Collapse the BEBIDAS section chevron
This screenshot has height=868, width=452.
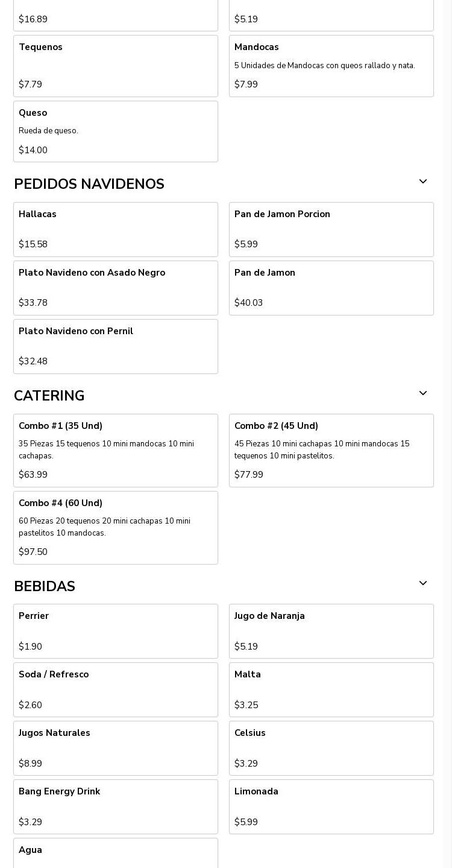[x=422, y=583]
